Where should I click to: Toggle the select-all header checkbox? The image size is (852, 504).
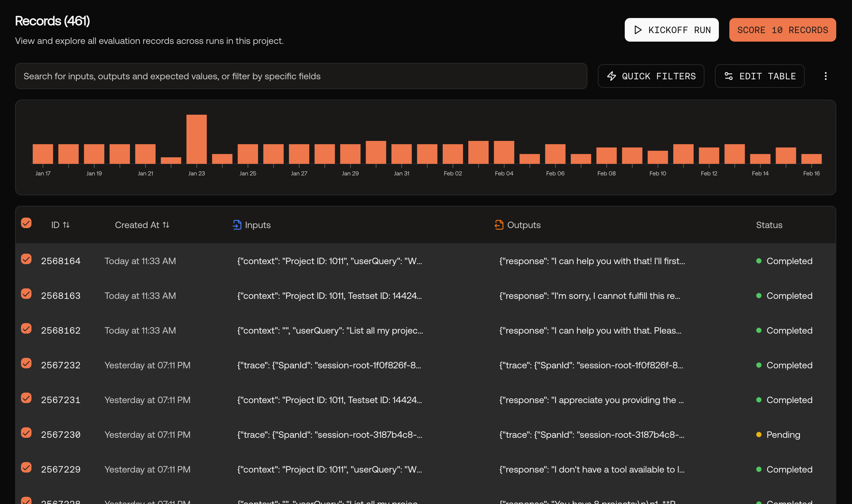(x=26, y=223)
